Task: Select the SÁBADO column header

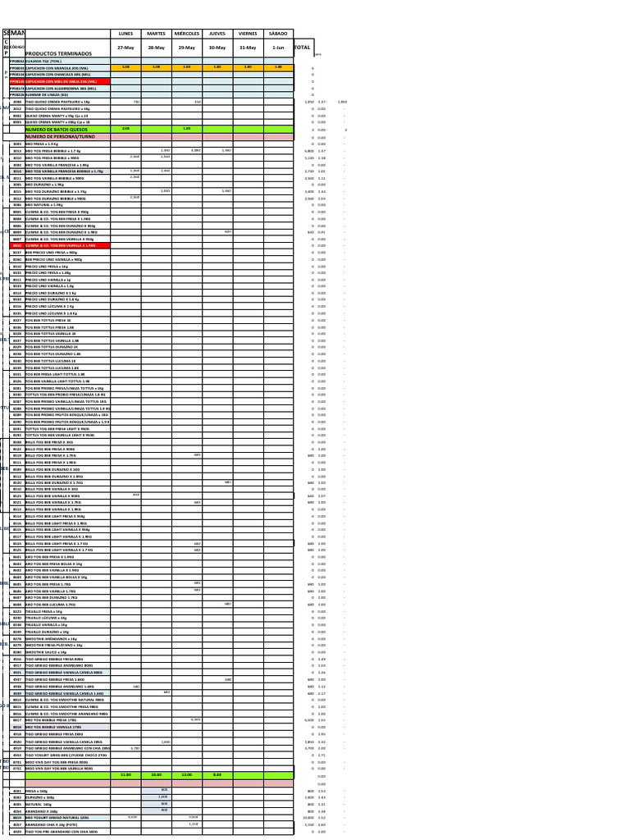Action: [279, 34]
